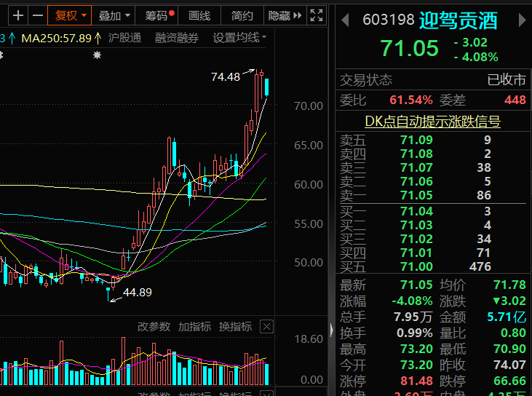Click the 融资融券 label
Viewport: 532px width, 396px height.
[177, 38]
